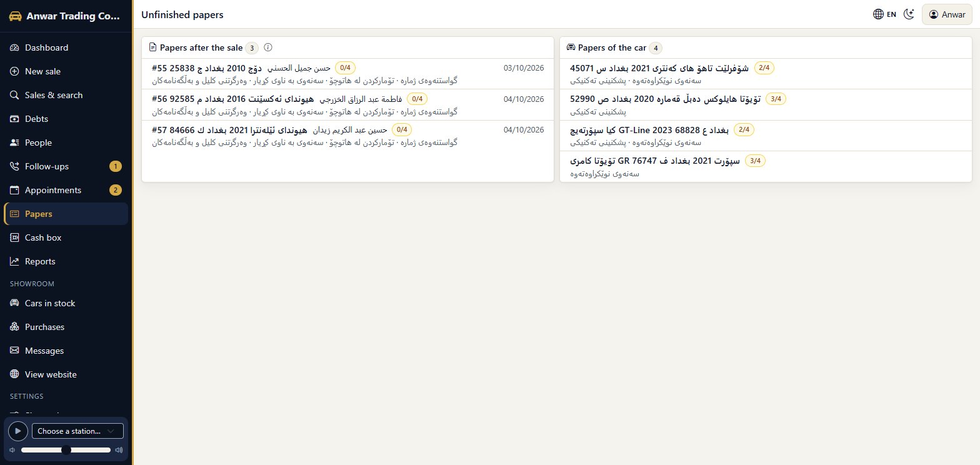Click the globe language icon
This screenshot has height=465, width=980.
878,14
